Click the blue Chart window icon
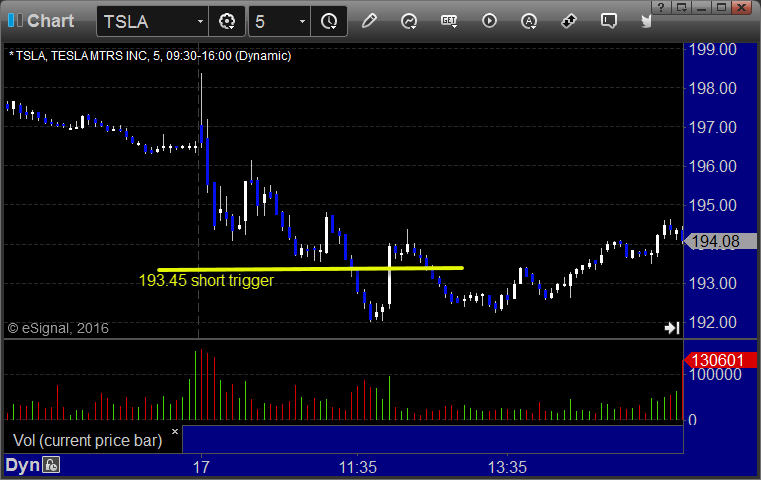The height and width of the screenshot is (480, 761). click(15, 20)
